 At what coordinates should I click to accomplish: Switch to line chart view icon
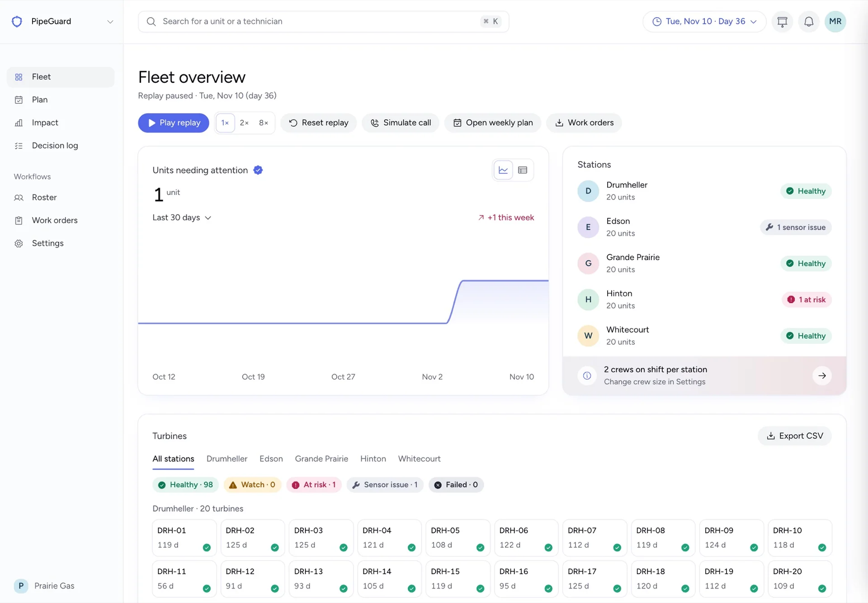(503, 170)
